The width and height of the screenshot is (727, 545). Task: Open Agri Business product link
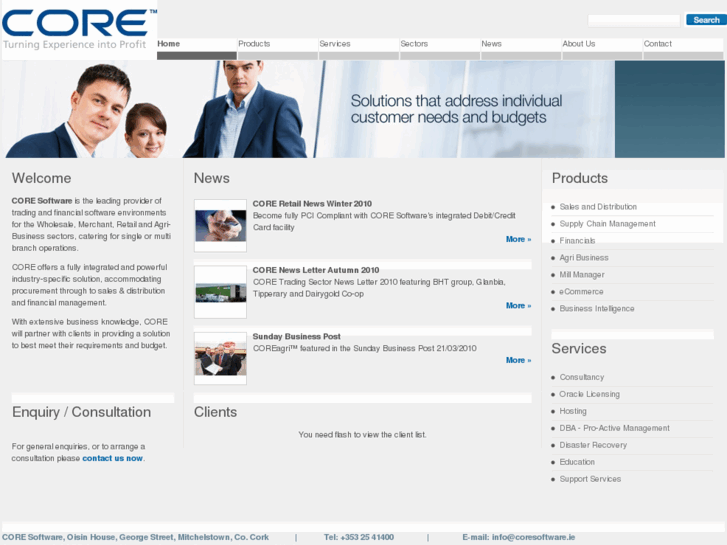(x=584, y=258)
